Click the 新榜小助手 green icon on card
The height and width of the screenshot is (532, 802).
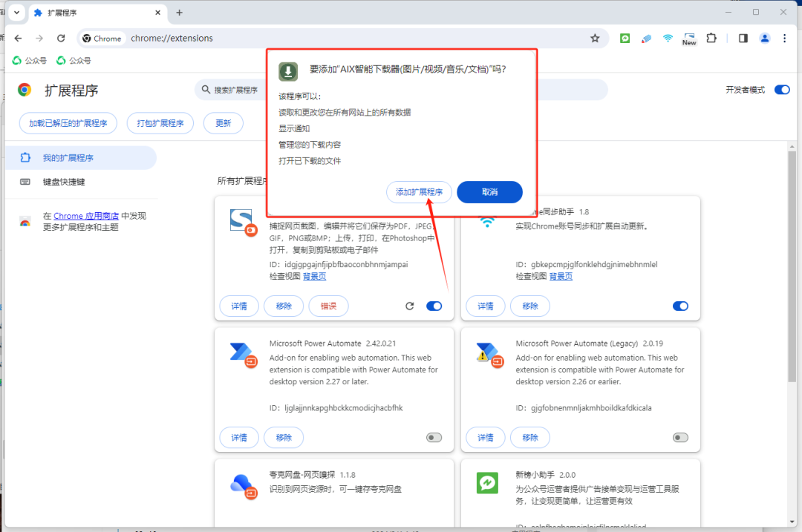pyautogui.click(x=487, y=483)
